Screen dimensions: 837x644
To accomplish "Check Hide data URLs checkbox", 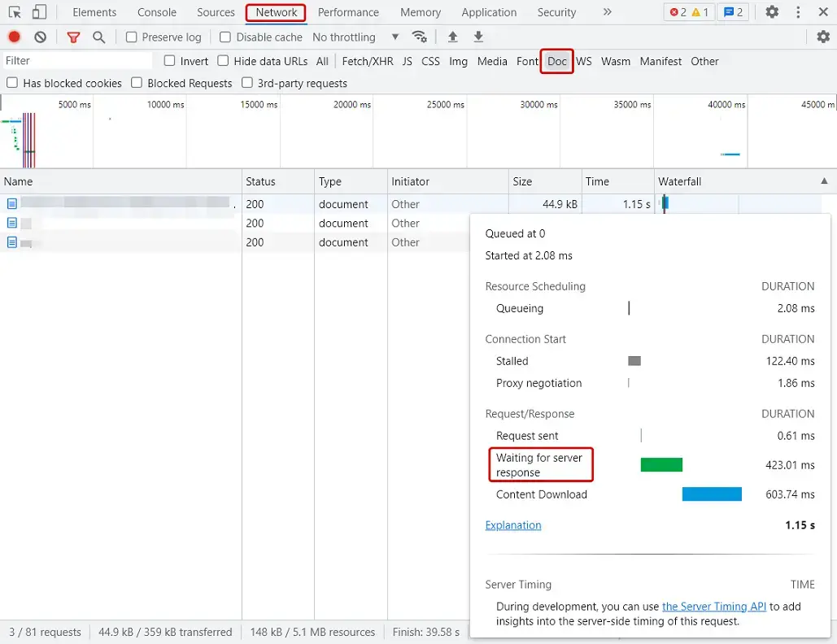I will pyautogui.click(x=223, y=61).
